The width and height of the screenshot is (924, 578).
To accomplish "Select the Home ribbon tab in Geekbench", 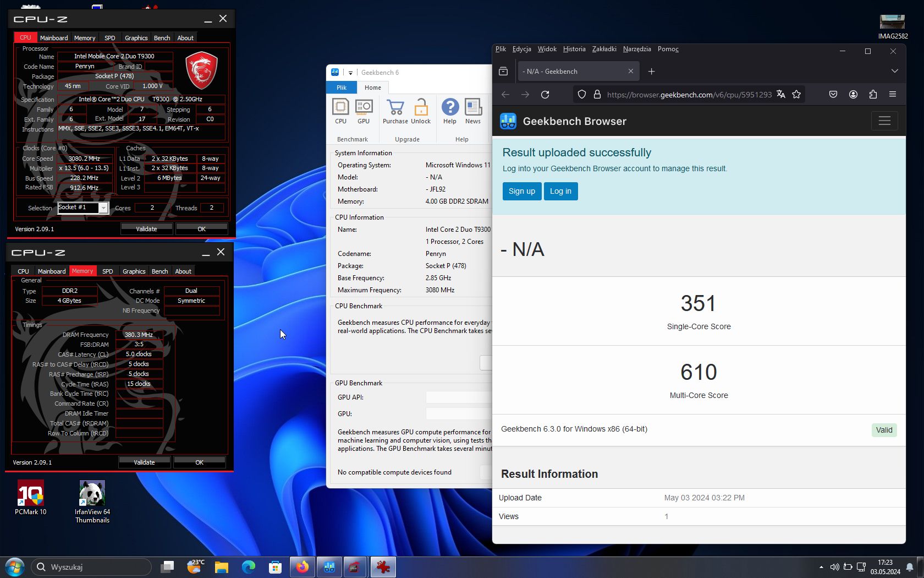I will [372, 88].
